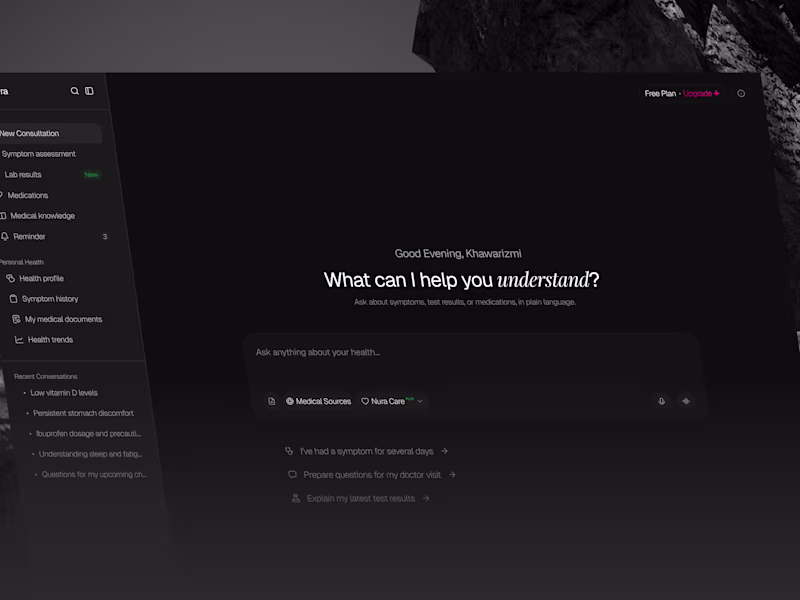This screenshot has height=600, width=800.
Task: Open 'Understanding sleep and fatig...' conversation
Action: pos(90,454)
